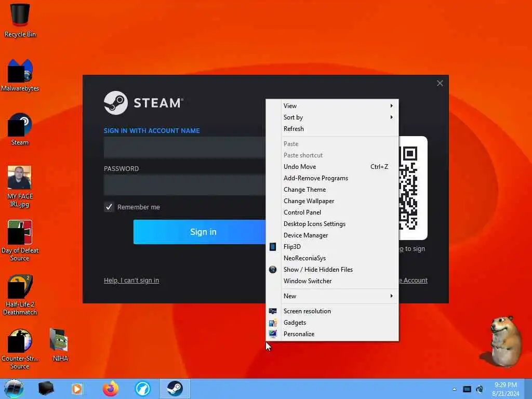Select Half-Life 2 Deathmatch shortcut
Image resolution: width=532 pixels, height=399 pixels.
[x=20, y=295]
